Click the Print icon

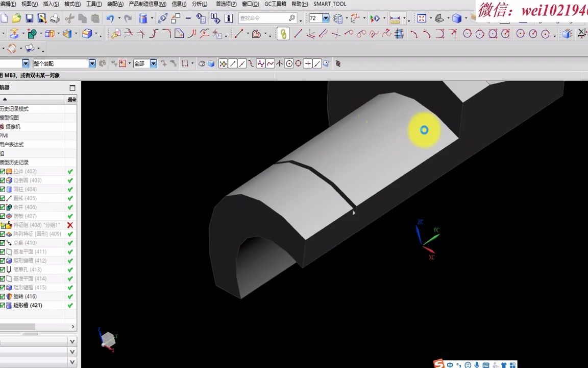pyautogui.click(x=55, y=18)
